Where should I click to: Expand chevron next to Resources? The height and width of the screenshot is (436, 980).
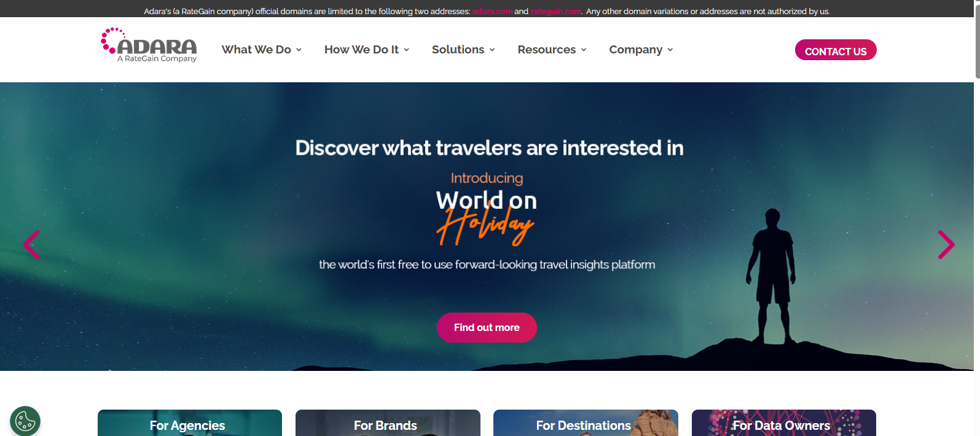(584, 50)
